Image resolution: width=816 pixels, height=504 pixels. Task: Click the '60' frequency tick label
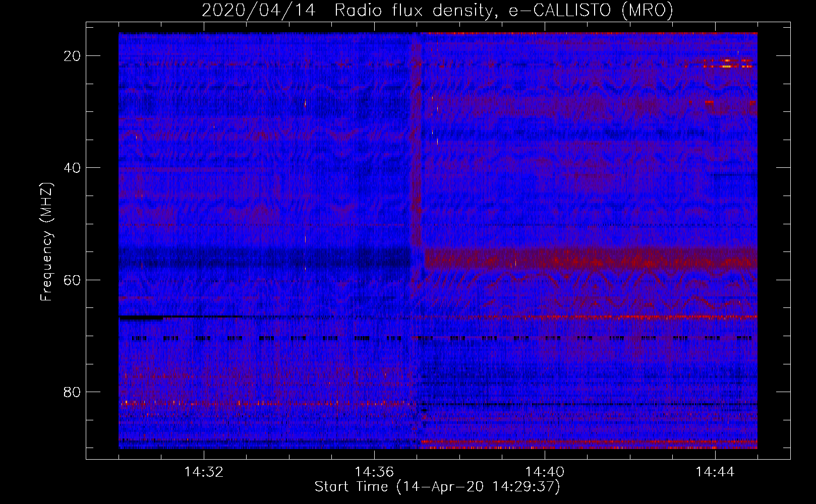click(x=72, y=280)
